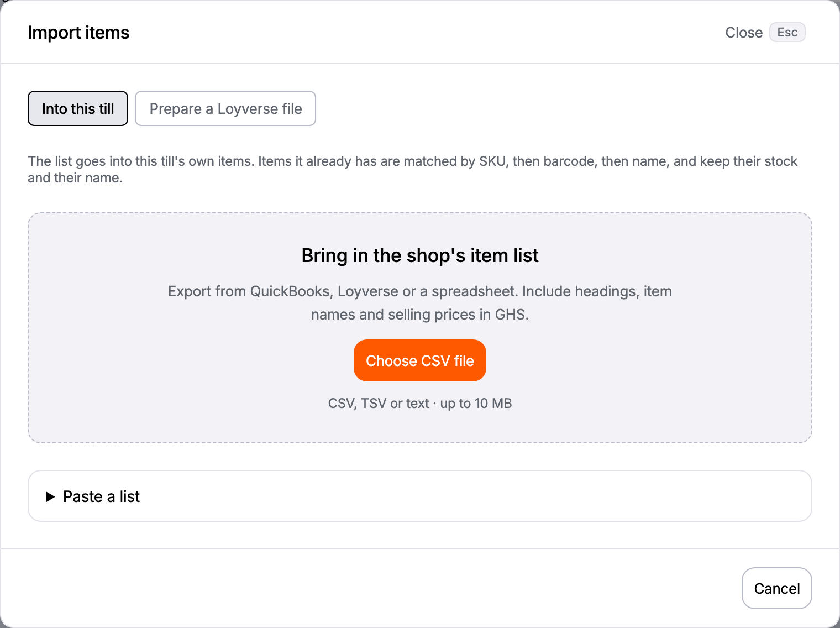Click the orange Choose CSV file button
The width and height of the screenshot is (840, 628).
point(420,360)
